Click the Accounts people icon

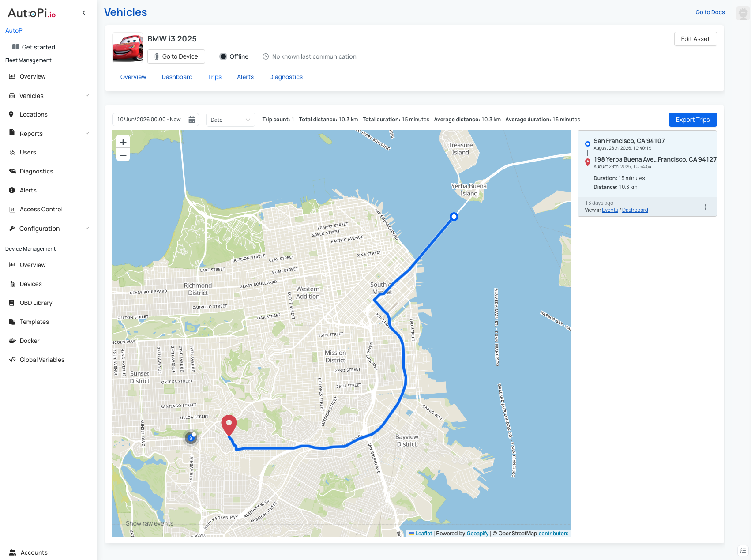coord(13,552)
